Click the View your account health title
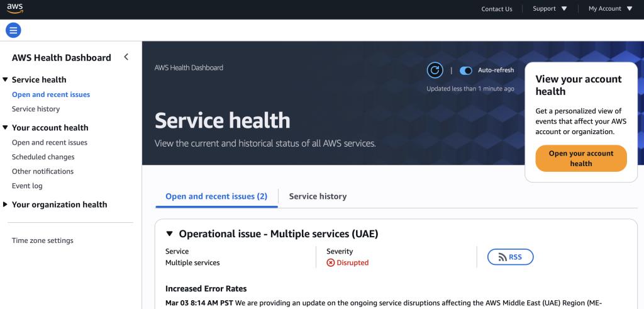The image size is (644, 309). tap(579, 85)
